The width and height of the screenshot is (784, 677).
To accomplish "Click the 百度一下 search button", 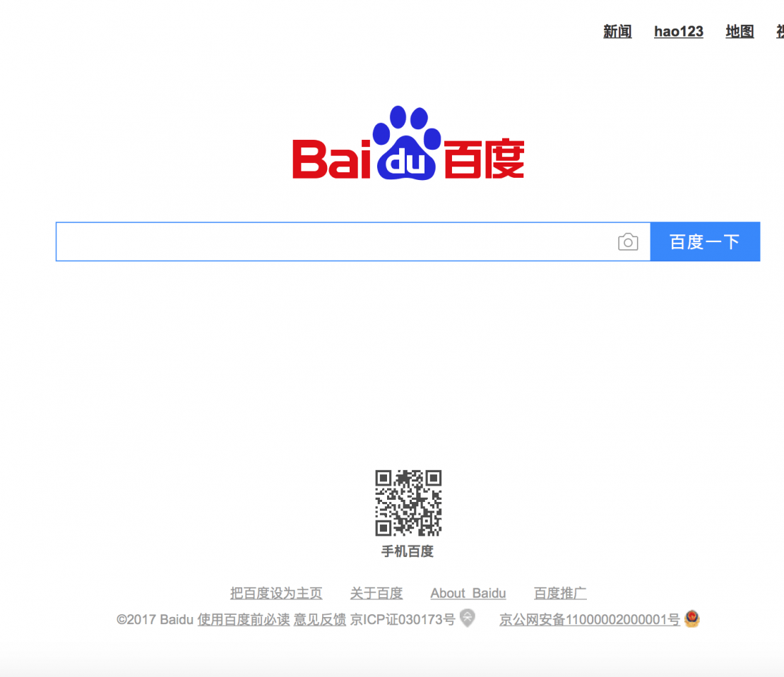I will click(705, 242).
